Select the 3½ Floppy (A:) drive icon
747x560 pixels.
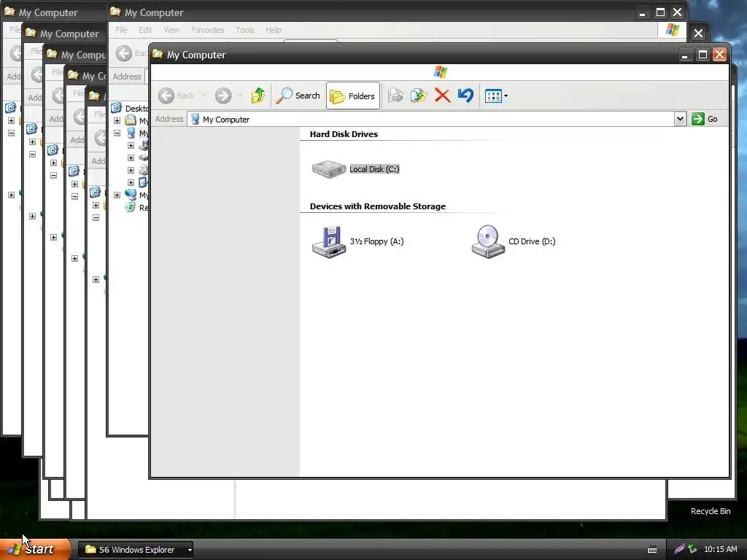[329, 242]
